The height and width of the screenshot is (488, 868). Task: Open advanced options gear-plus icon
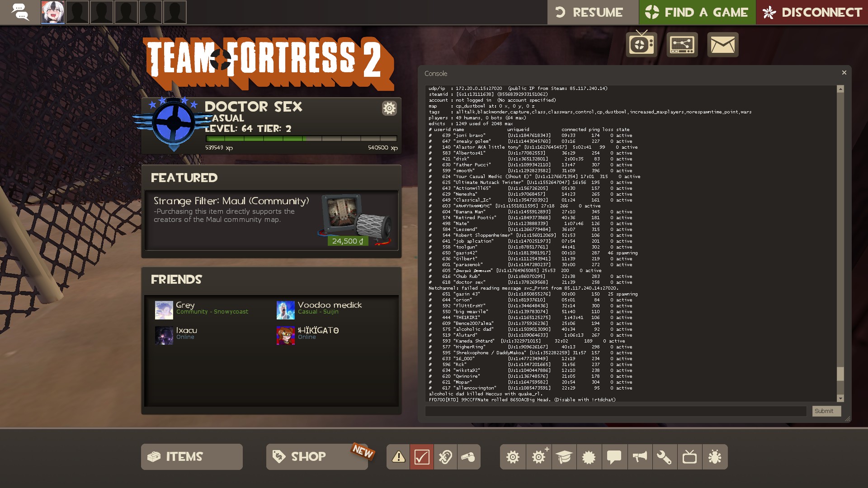[x=538, y=457]
